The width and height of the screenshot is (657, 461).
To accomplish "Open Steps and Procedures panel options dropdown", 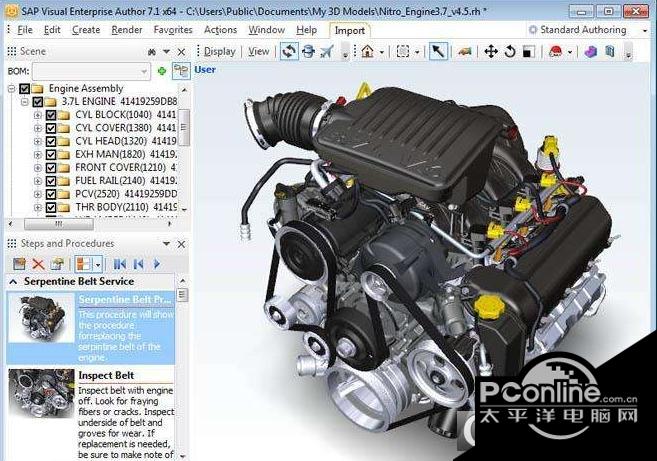I will point(166,243).
